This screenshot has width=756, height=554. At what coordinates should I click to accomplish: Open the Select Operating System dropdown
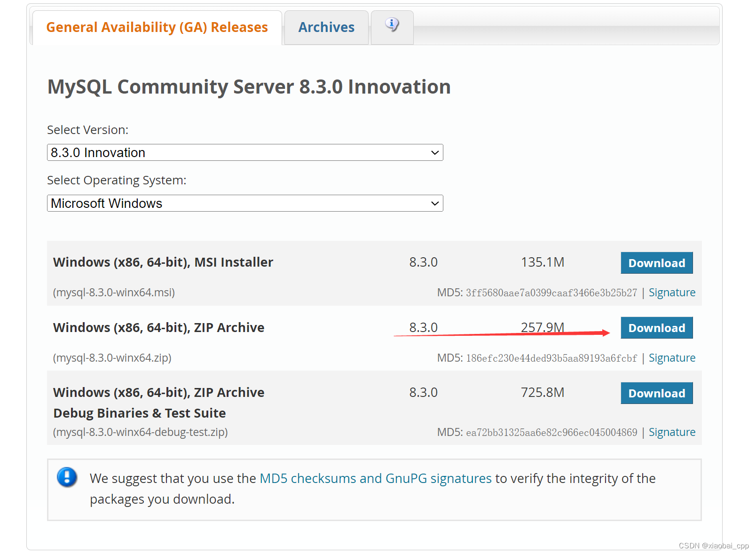(x=245, y=203)
